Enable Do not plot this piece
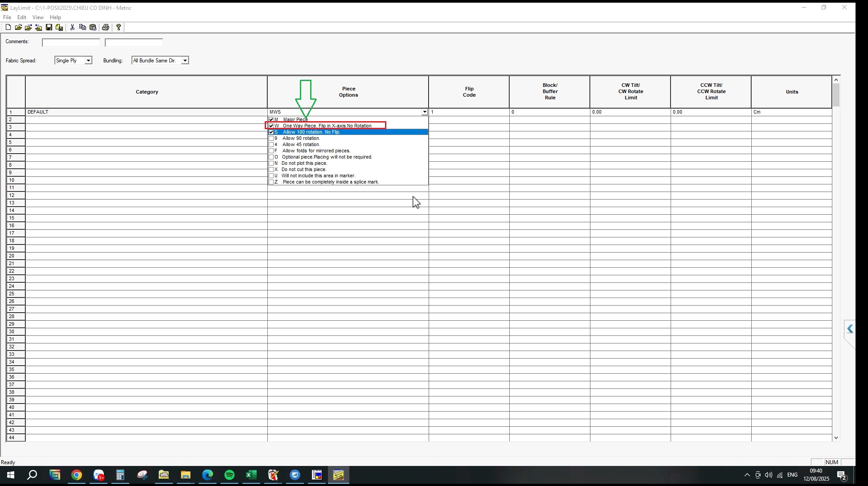 [271, 163]
